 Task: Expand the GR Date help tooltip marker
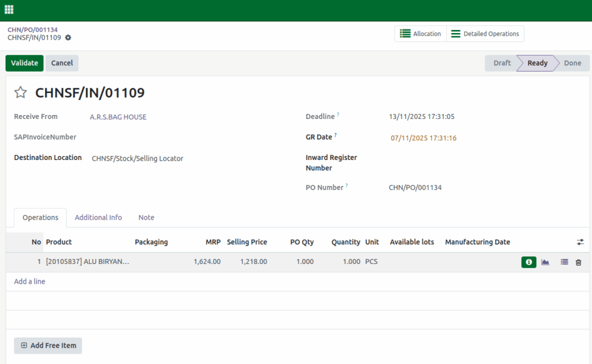coord(334,134)
